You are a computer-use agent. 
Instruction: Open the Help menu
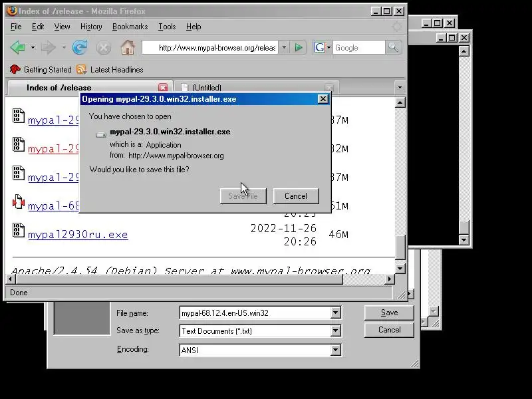coord(194,27)
